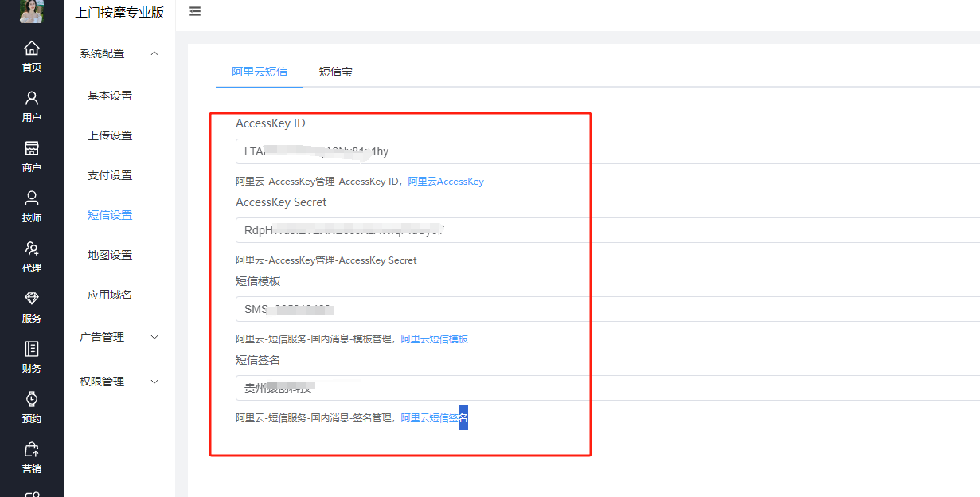Open the 用户 user icon
The height and width of the screenshot is (497, 980).
tap(32, 98)
